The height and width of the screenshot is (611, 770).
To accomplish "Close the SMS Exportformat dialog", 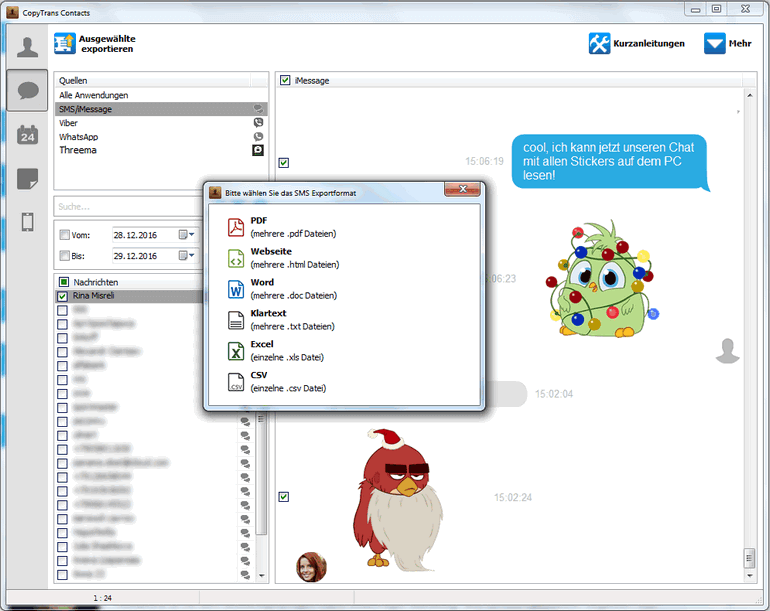I will (462, 189).
